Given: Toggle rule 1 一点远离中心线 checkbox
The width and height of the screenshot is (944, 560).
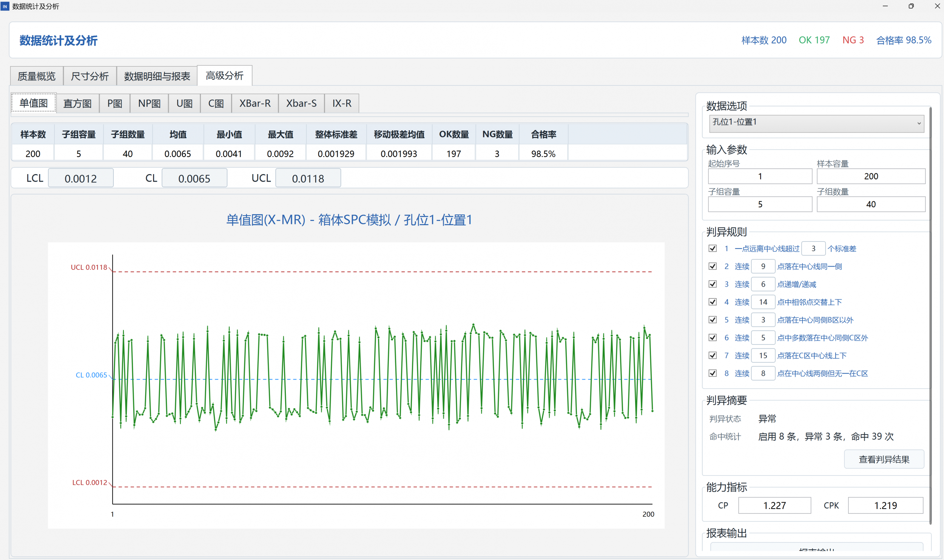Looking at the screenshot, I should pyautogui.click(x=713, y=248).
